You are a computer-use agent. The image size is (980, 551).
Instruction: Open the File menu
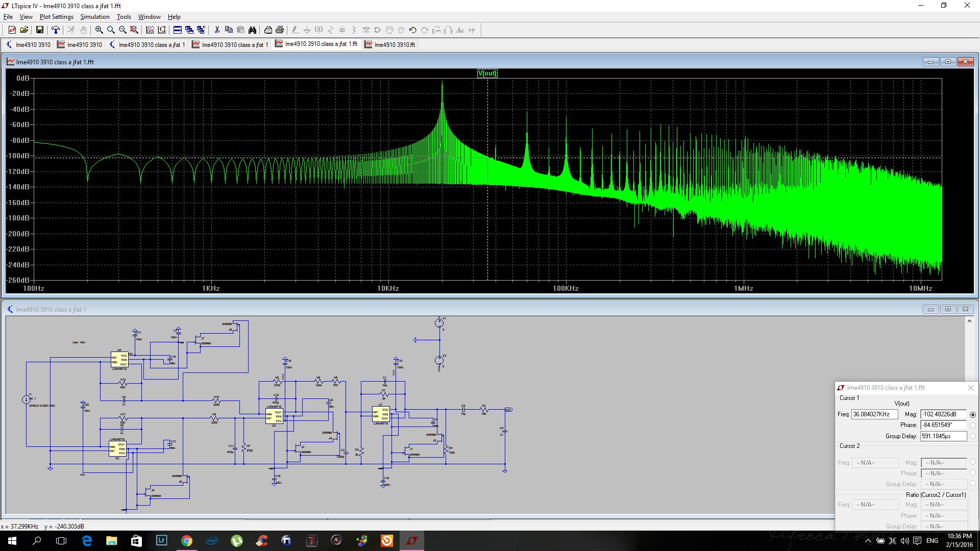point(8,17)
